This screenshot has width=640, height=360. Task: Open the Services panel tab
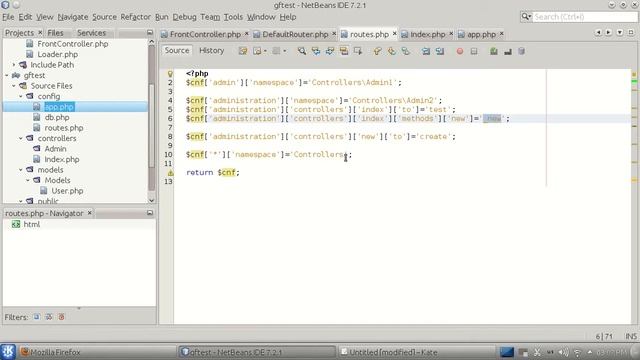coord(91,33)
